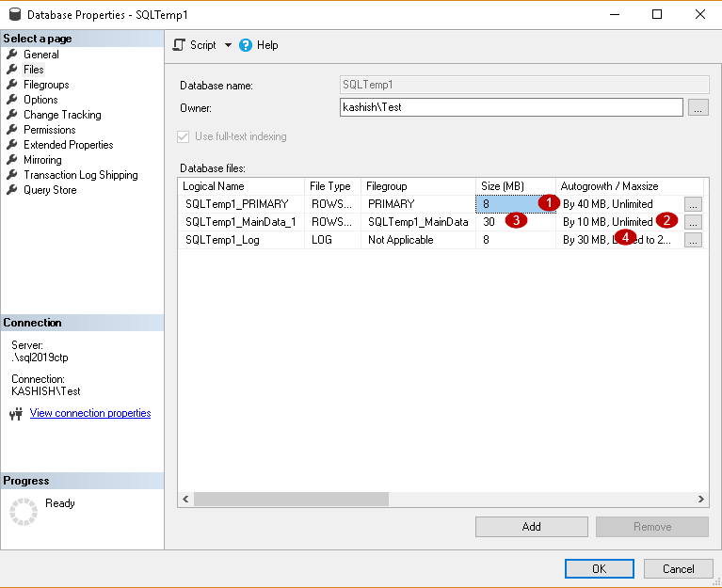Click the wrench icon beside Extended Properties

[x=12, y=145]
